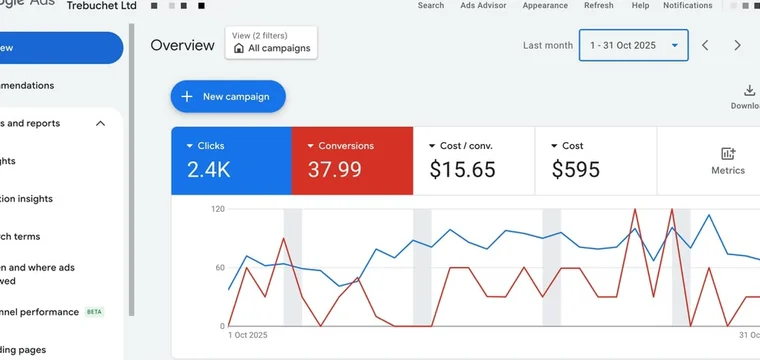The image size is (760, 360).
Task: Click the Overview page heading
Action: 182,45
